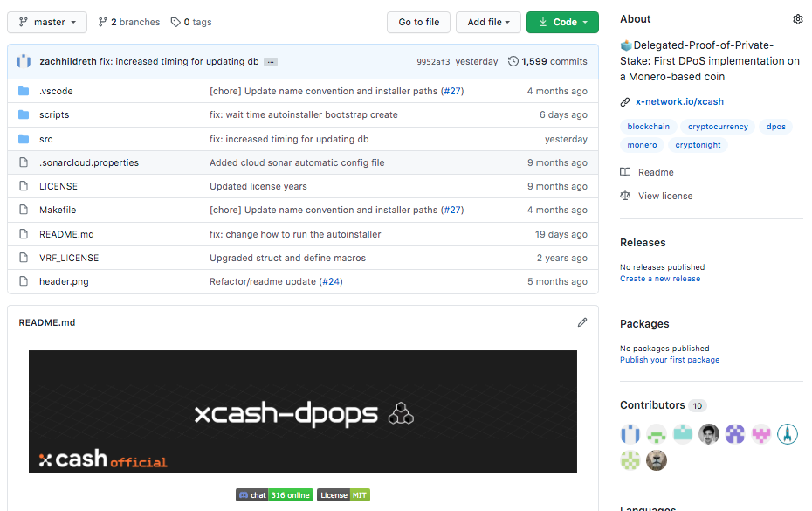Viewport: 812px width, 511px height.
Task: Click the VRF_LICENSE file icon
Action: tap(24, 258)
